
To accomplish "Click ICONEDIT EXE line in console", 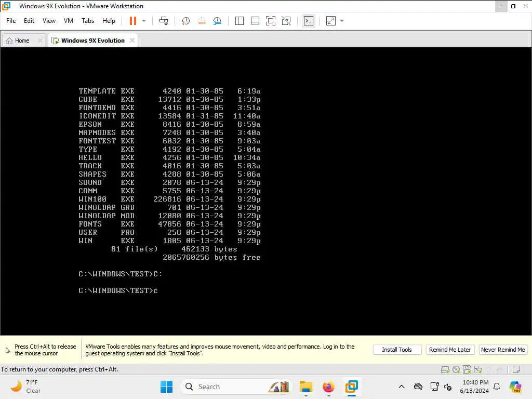I will coord(169,116).
